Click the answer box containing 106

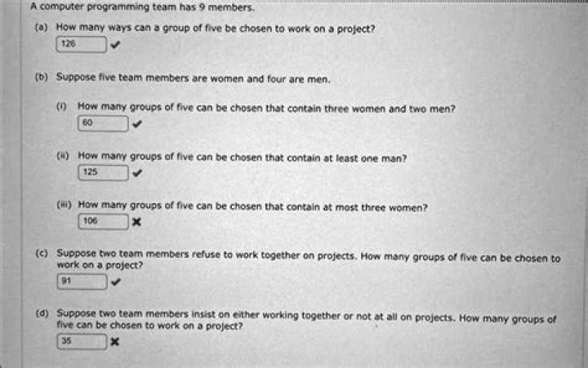click(x=103, y=221)
